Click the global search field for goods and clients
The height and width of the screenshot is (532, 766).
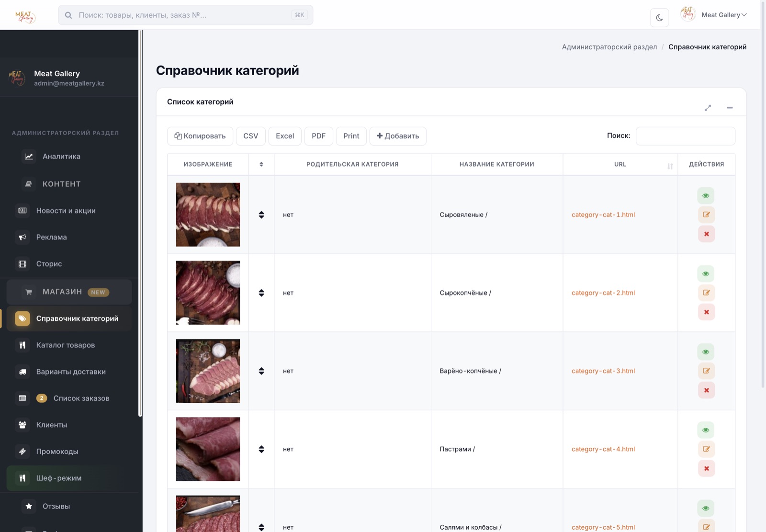pyautogui.click(x=186, y=15)
